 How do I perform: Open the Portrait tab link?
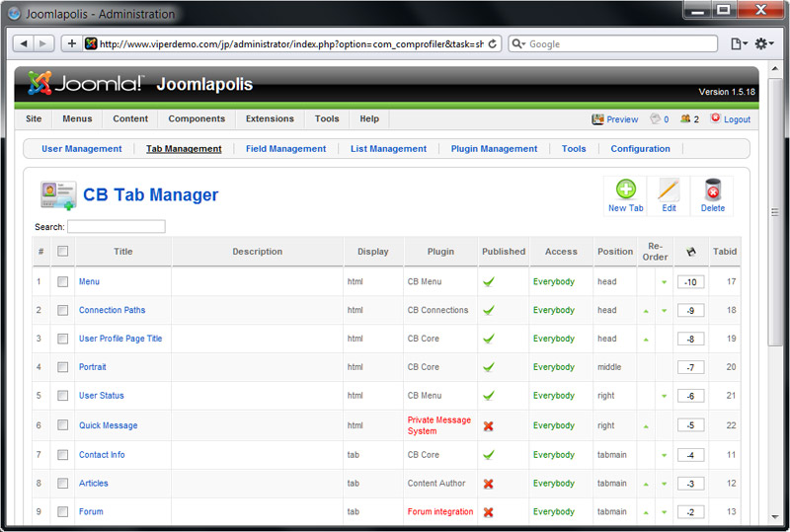point(92,367)
